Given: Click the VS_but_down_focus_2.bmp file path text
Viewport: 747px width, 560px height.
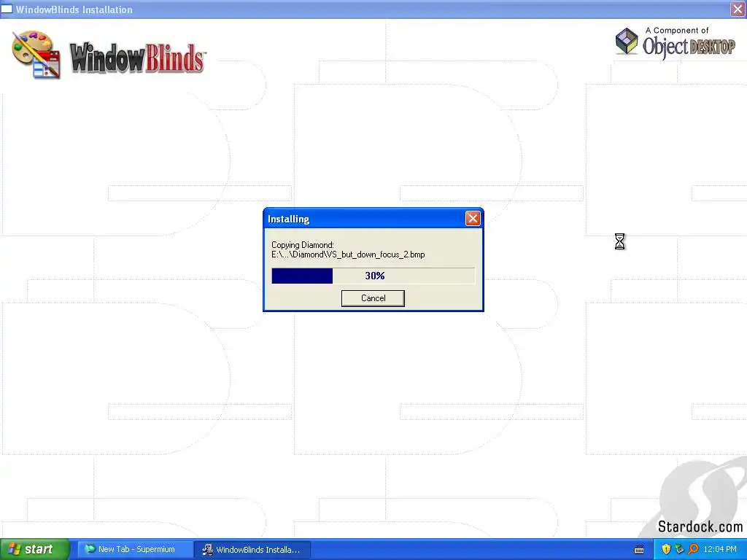Looking at the screenshot, I should (x=348, y=254).
